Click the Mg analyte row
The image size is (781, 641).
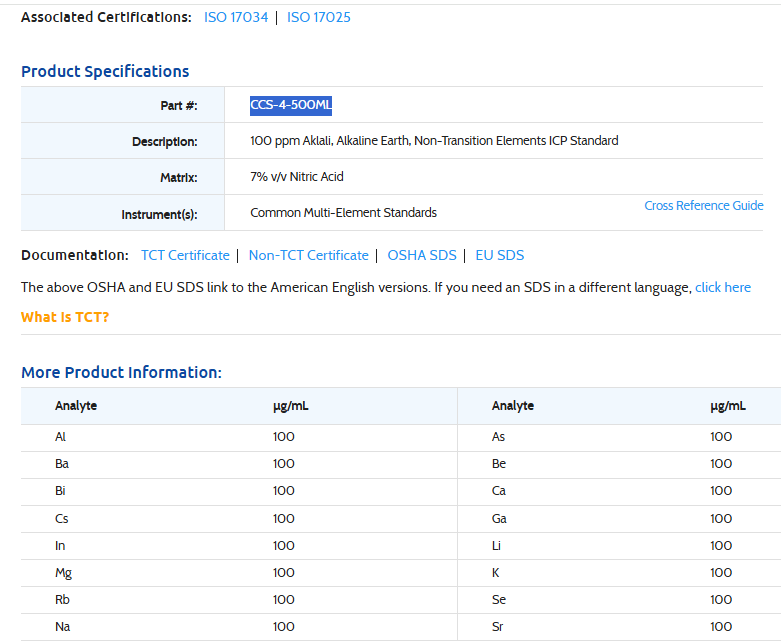[63, 573]
